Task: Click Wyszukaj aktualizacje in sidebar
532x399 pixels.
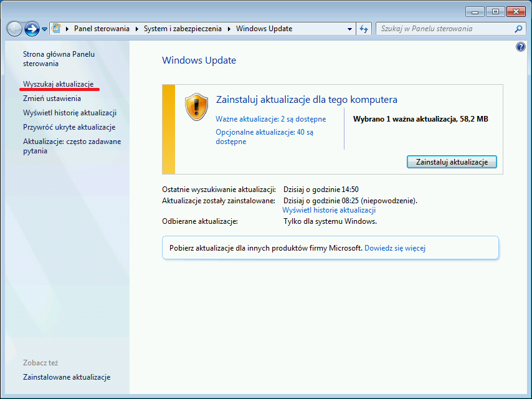Action: 58,84
